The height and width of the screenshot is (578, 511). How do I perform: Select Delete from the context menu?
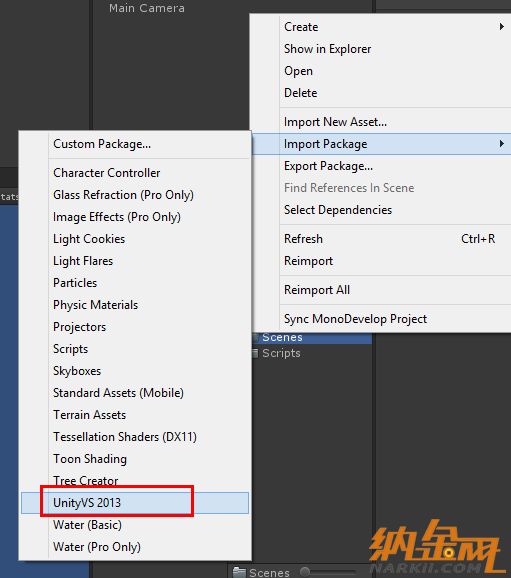click(381, 93)
